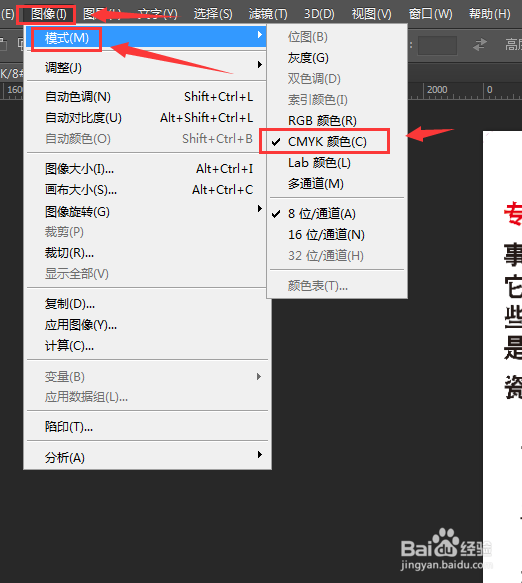Expand the 图像旋转(G) submenu
This screenshot has width=522, height=583.
[147, 212]
